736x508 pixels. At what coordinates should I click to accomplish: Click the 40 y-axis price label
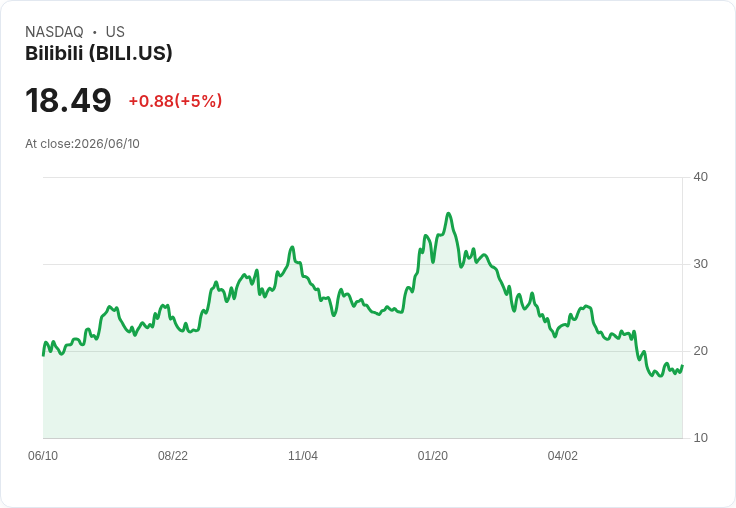click(700, 177)
